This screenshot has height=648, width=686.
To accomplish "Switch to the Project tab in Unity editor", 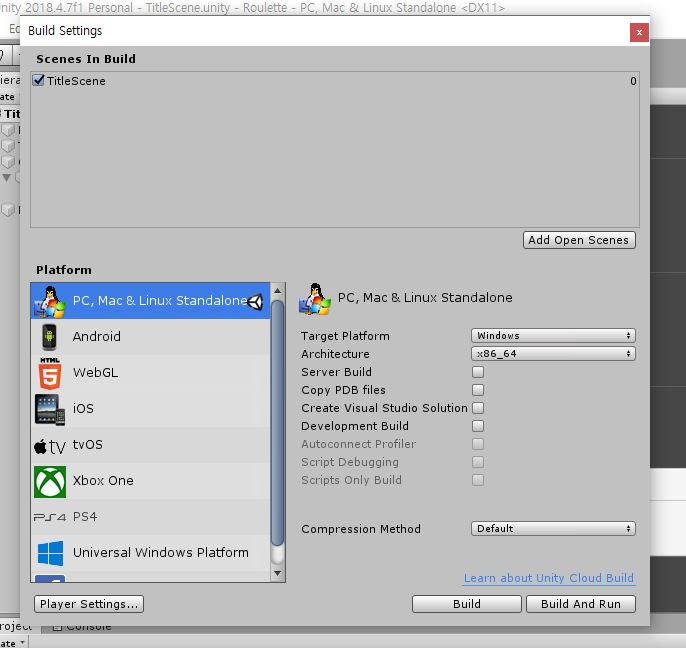I will pyautogui.click(x=16, y=627).
